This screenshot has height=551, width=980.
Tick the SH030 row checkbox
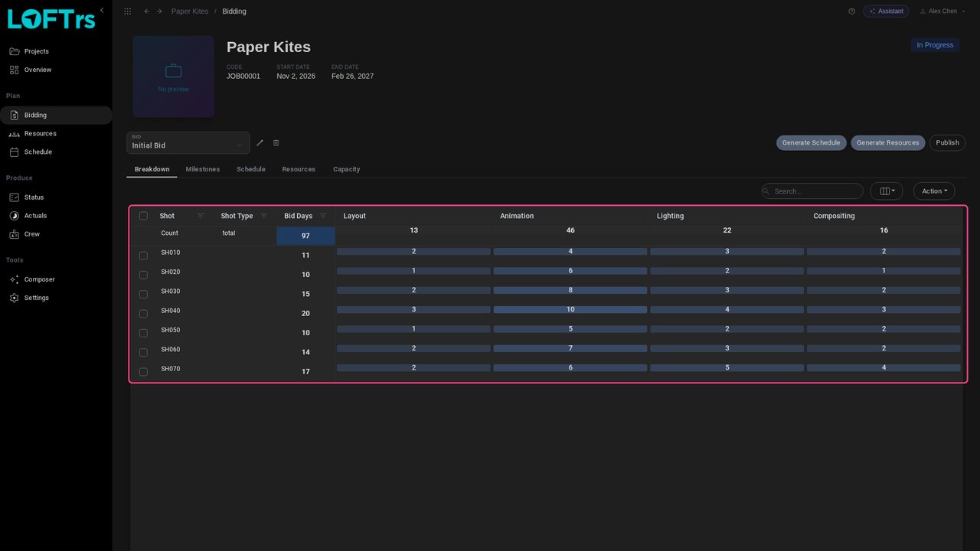(143, 295)
